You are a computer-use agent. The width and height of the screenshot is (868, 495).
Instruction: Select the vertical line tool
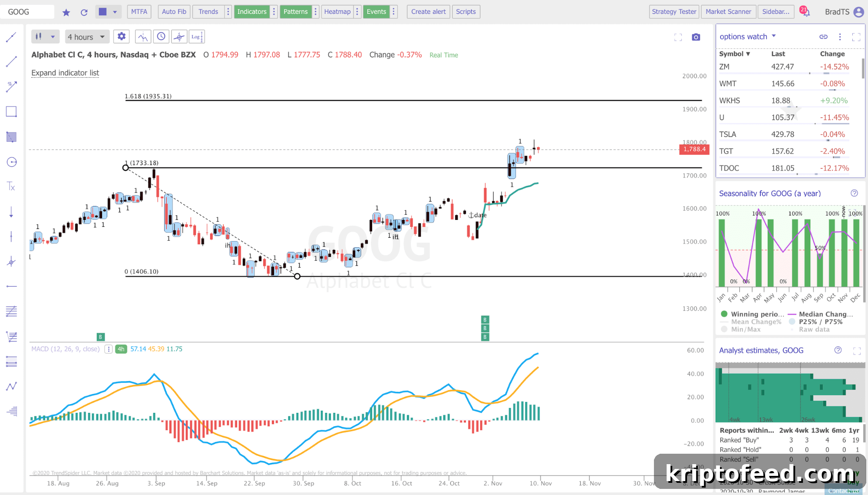click(x=11, y=236)
